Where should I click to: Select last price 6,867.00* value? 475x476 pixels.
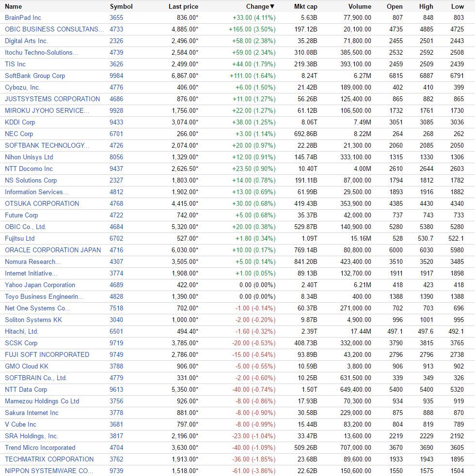(185, 76)
